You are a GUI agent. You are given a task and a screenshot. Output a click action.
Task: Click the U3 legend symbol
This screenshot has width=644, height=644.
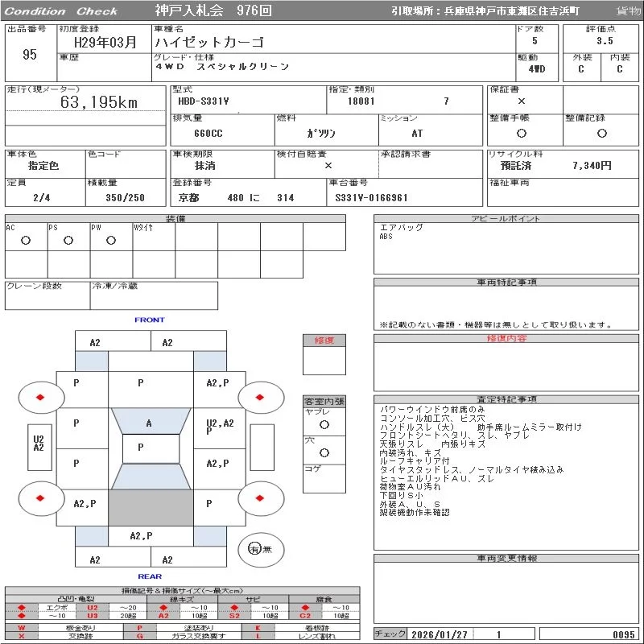[x=93, y=616]
